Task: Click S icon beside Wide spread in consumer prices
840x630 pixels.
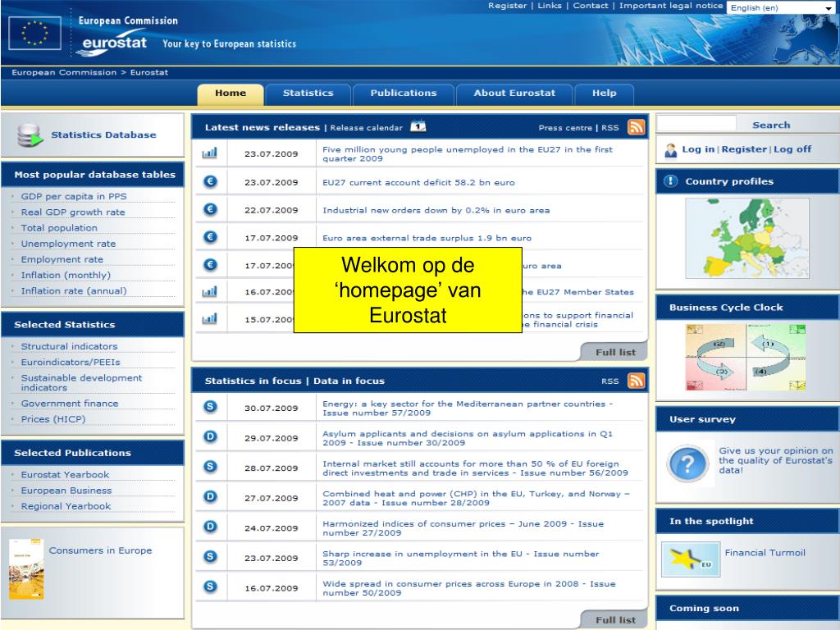Action: pos(211,587)
